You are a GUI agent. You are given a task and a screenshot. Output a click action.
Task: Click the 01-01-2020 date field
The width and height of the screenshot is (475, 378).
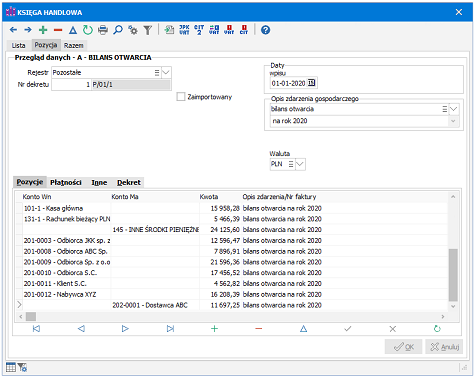coord(288,83)
